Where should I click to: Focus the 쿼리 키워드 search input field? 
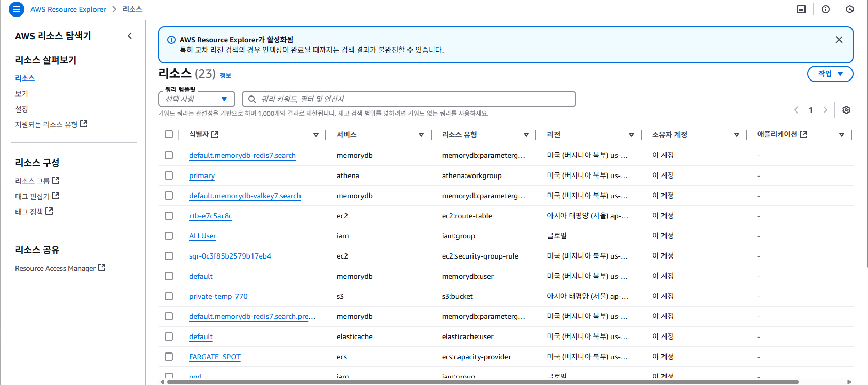[x=409, y=99]
